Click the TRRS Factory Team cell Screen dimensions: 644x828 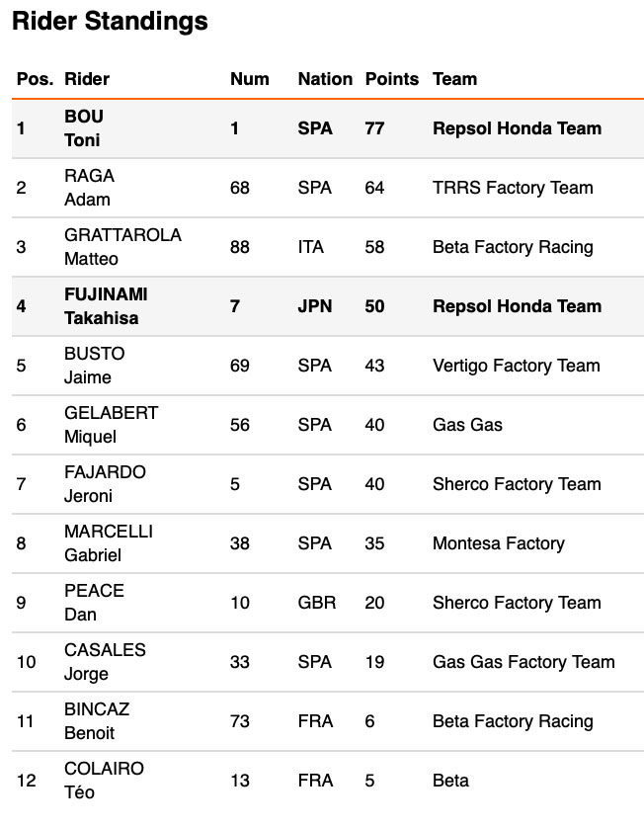tap(513, 188)
